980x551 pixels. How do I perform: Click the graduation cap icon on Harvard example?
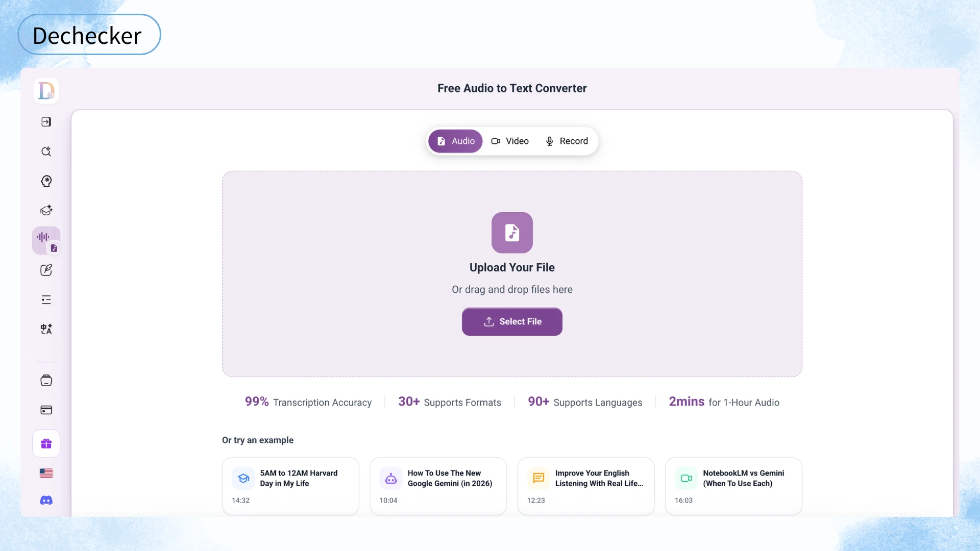(243, 478)
